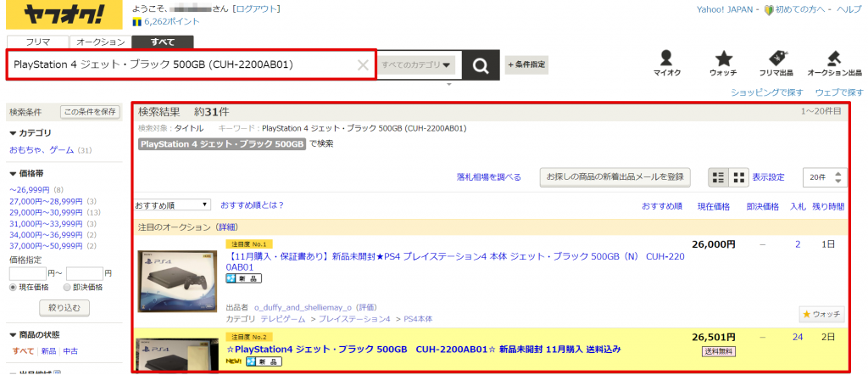The image size is (868, 375).
Task: Click おすすめ順とは？ link
Action: pos(253,205)
